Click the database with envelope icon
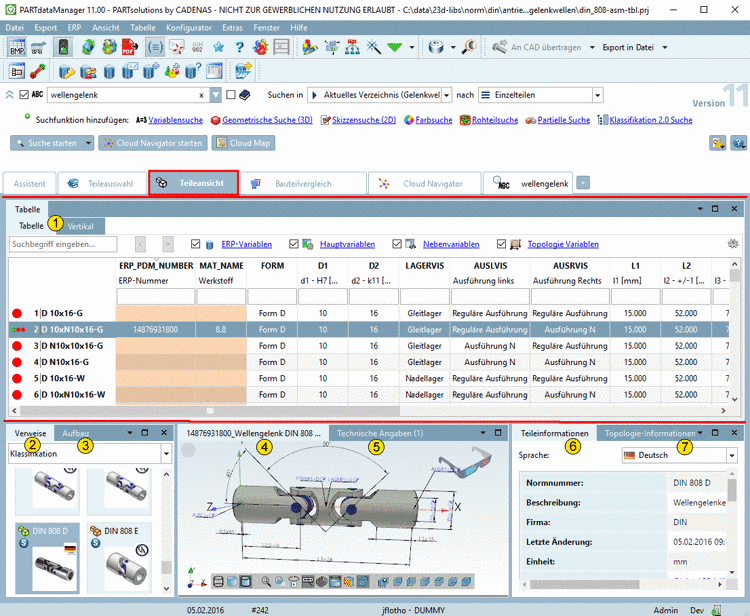Screen dimensions: 750x616 pos(130,71)
